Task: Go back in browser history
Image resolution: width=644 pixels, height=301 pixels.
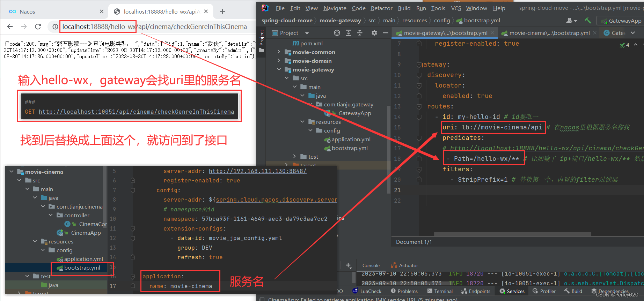Action: [10, 27]
